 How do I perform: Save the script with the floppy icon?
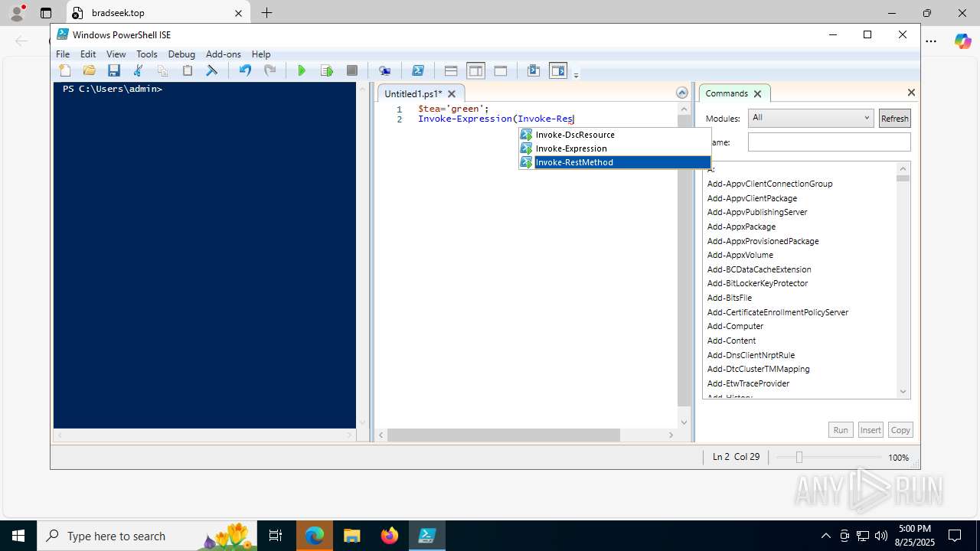pyautogui.click(x=114, y=70)
